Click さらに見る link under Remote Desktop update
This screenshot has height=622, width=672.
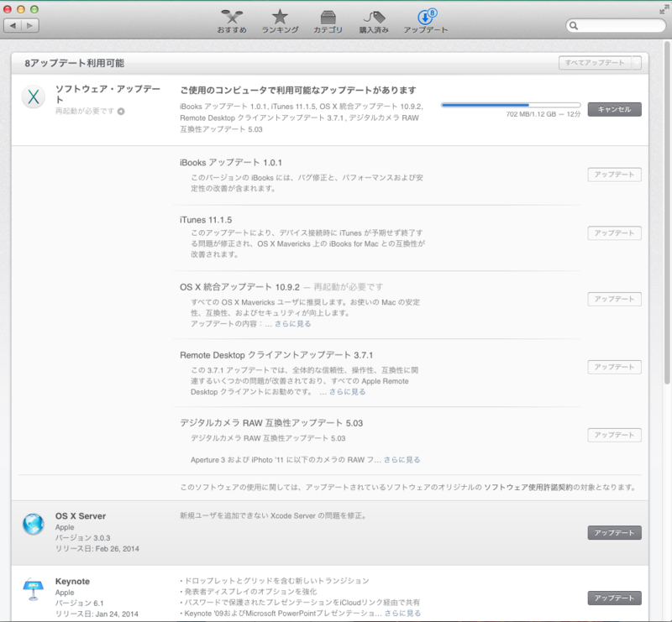(347, 392)
